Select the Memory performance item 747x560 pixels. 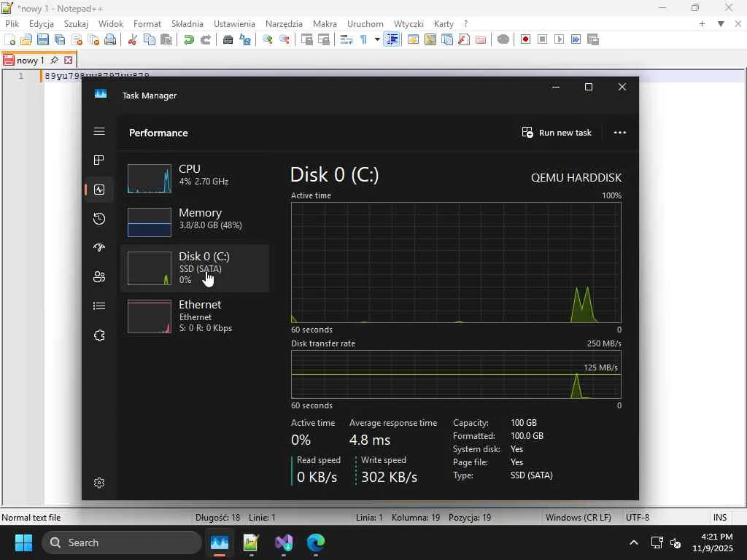(x=195, y=222)
